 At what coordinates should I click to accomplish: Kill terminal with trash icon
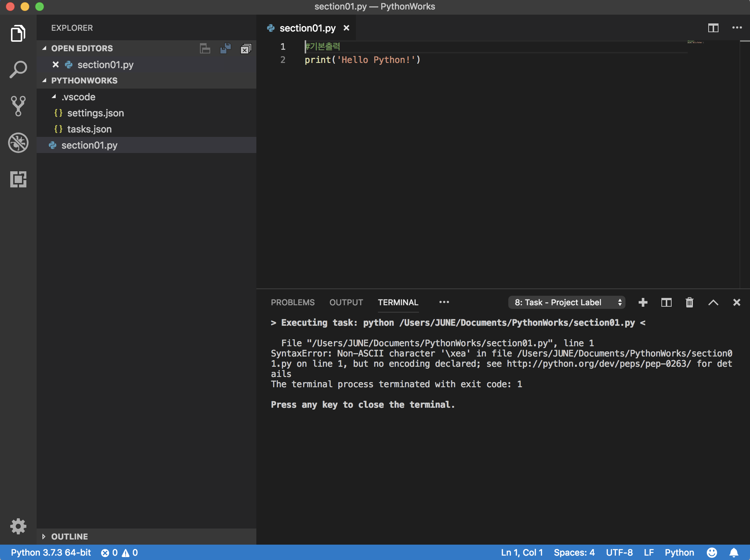click(x=689, y=302)
